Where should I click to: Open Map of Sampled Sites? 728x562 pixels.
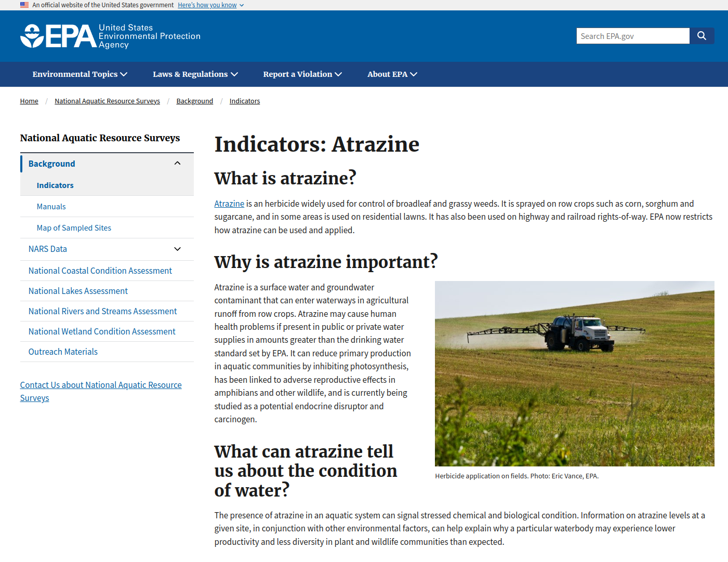tap(74, 228)
